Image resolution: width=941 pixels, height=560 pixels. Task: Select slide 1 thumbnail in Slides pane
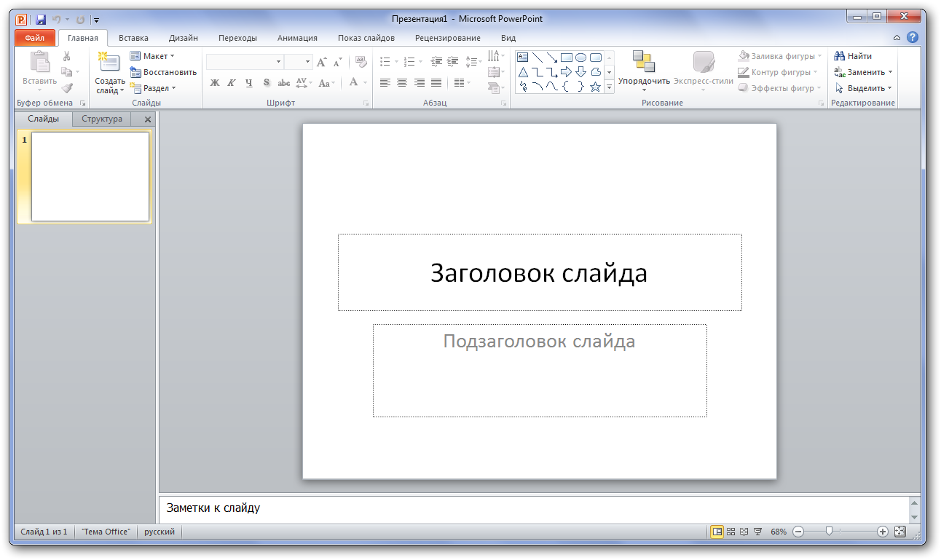(x=90, y=176)
